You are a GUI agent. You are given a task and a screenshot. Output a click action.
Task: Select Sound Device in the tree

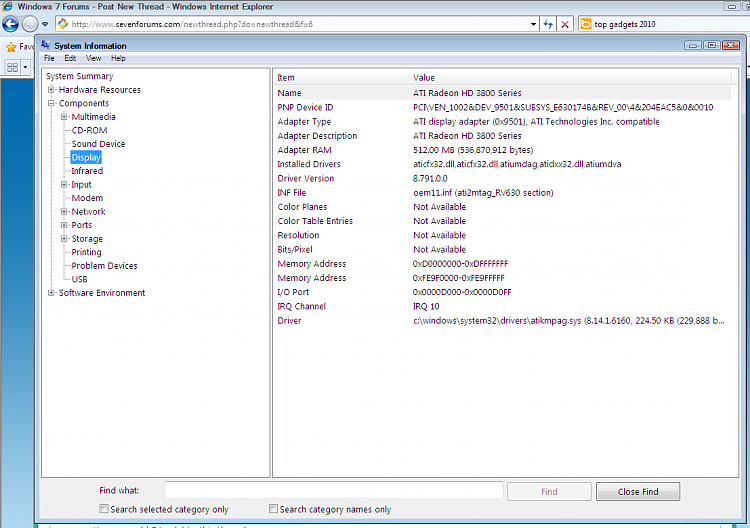[x=99, y=143]
